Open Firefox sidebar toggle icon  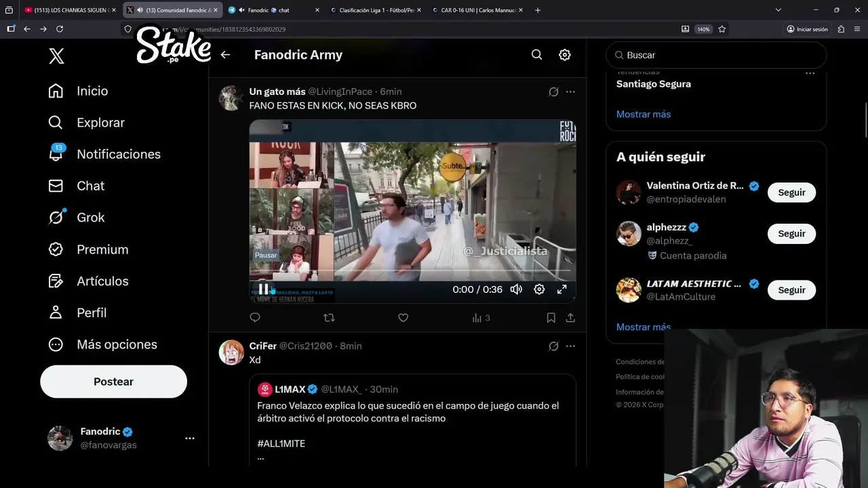click(11, 29)
